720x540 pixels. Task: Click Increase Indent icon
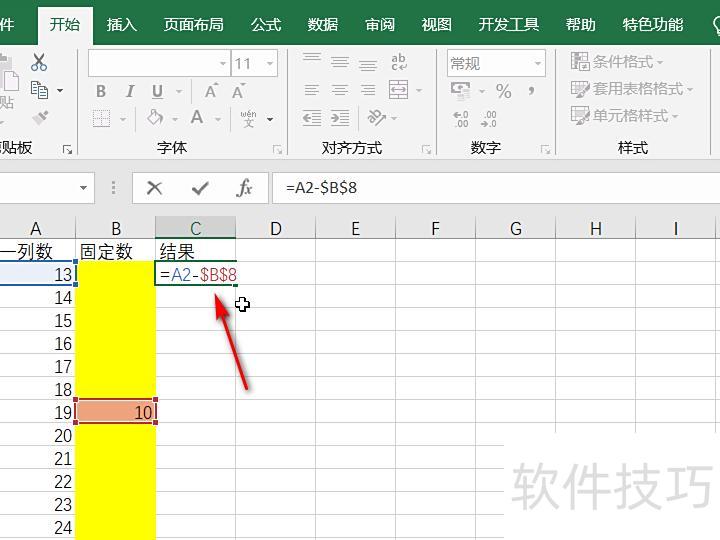340,118
